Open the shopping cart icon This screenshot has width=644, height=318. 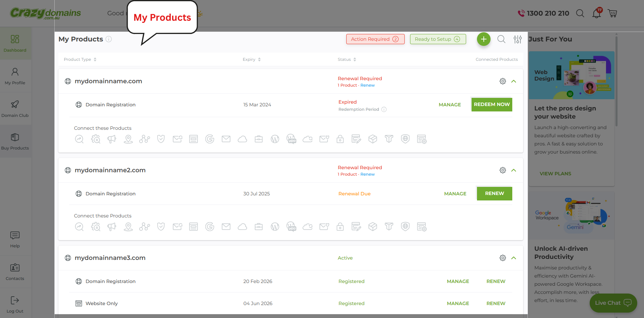(612, 13)
